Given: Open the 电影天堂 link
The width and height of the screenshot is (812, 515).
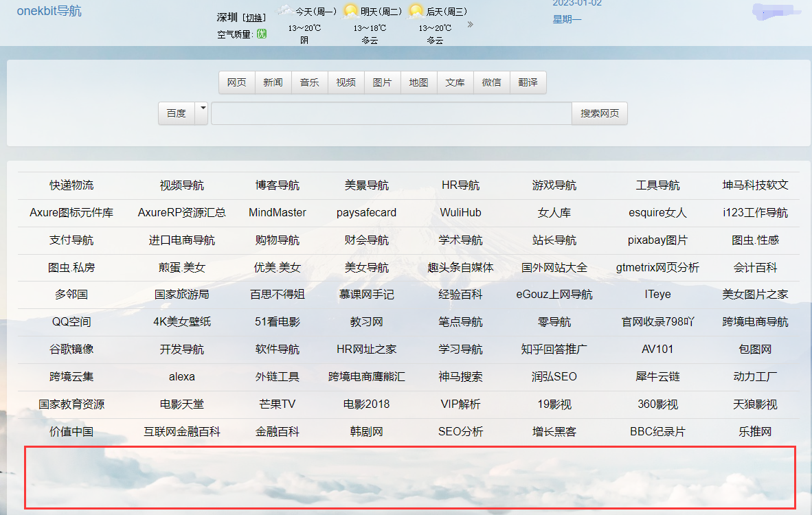Looking at the screenshot, I should pyautogui.click(x=182, y=404).
